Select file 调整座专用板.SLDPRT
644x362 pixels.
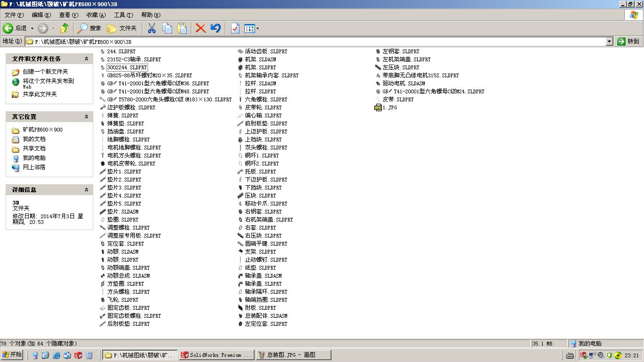(134, 236)
